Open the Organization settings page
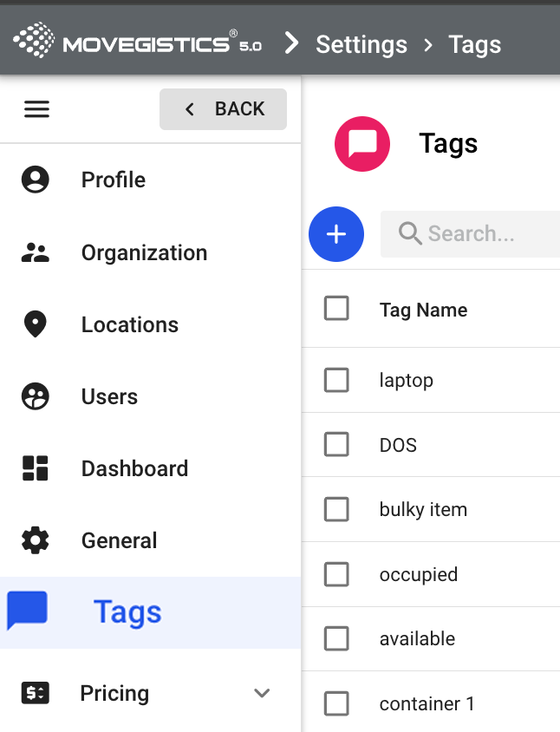The height and width of the screenshot is (732, 560). 144,252
